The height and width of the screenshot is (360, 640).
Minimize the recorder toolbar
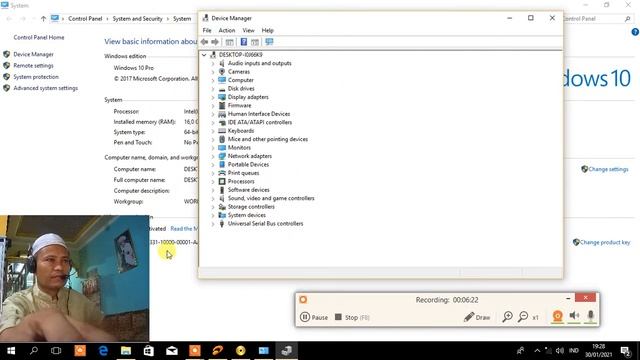(x=568, y=298)
